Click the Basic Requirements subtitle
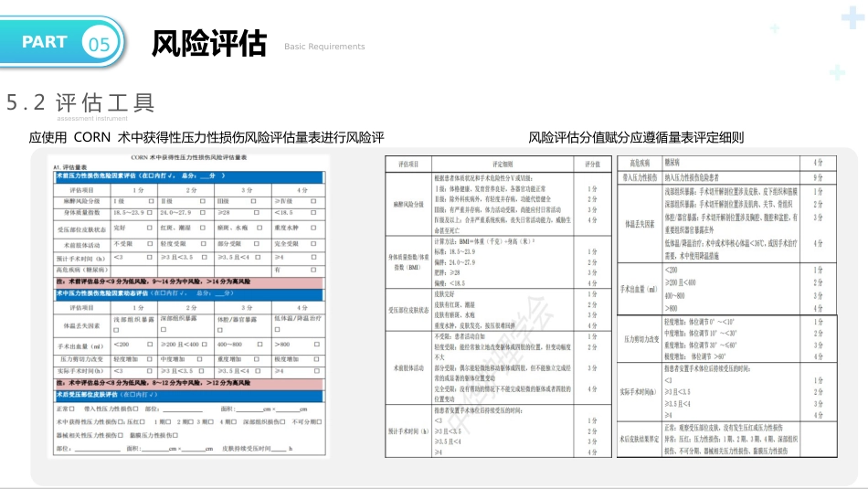The width and height of the screenshot is (868, 489). click(x=324, y=47)
